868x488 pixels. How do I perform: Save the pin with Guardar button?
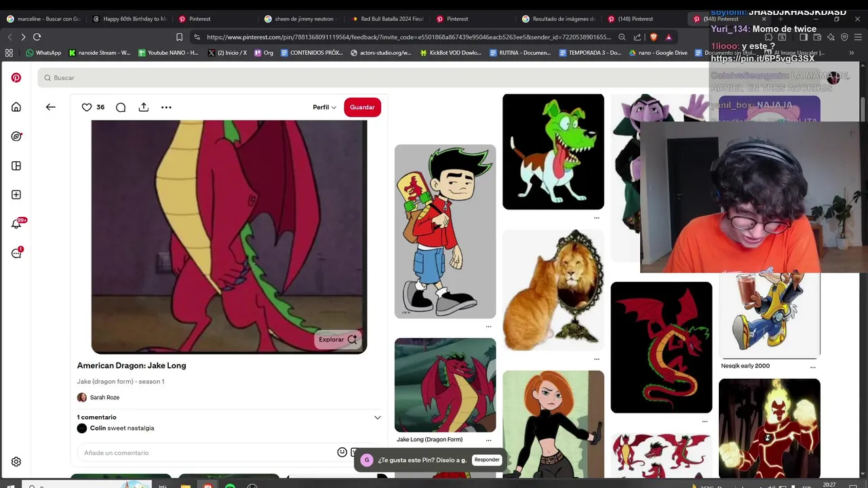[x=362, y=107]
